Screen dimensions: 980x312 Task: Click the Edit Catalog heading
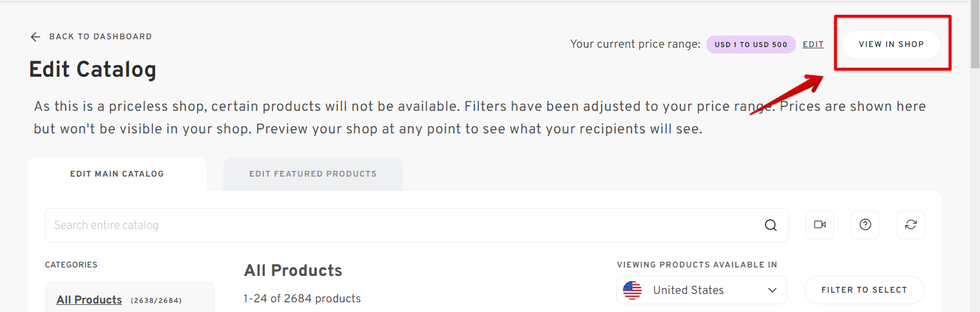93,70
